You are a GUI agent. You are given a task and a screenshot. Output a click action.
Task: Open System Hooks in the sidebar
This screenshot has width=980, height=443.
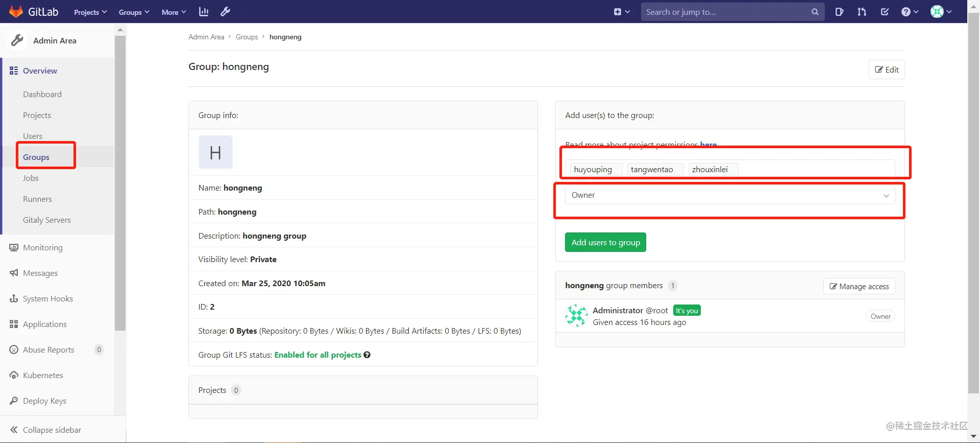tap(48, 298)
